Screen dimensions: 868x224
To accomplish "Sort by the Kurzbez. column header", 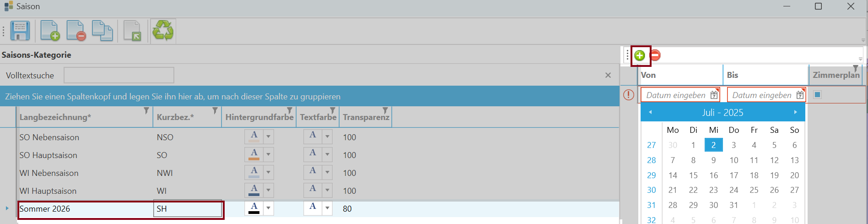I will click(175, 117).
